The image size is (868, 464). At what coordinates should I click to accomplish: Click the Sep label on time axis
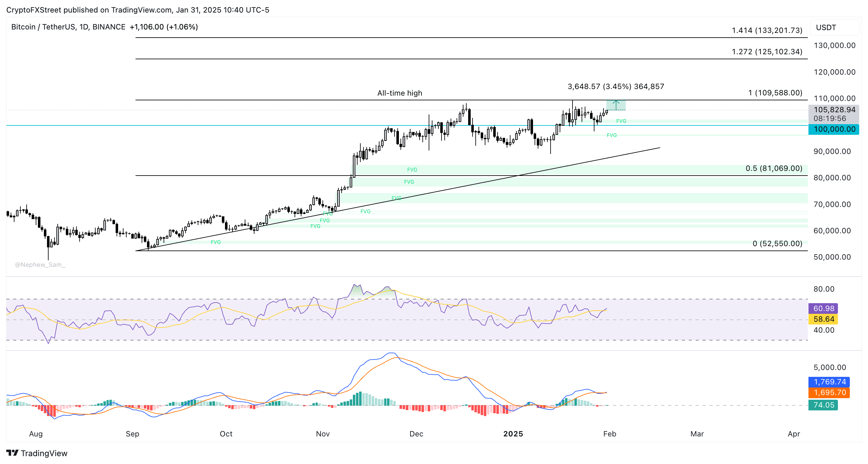[133, 434]
